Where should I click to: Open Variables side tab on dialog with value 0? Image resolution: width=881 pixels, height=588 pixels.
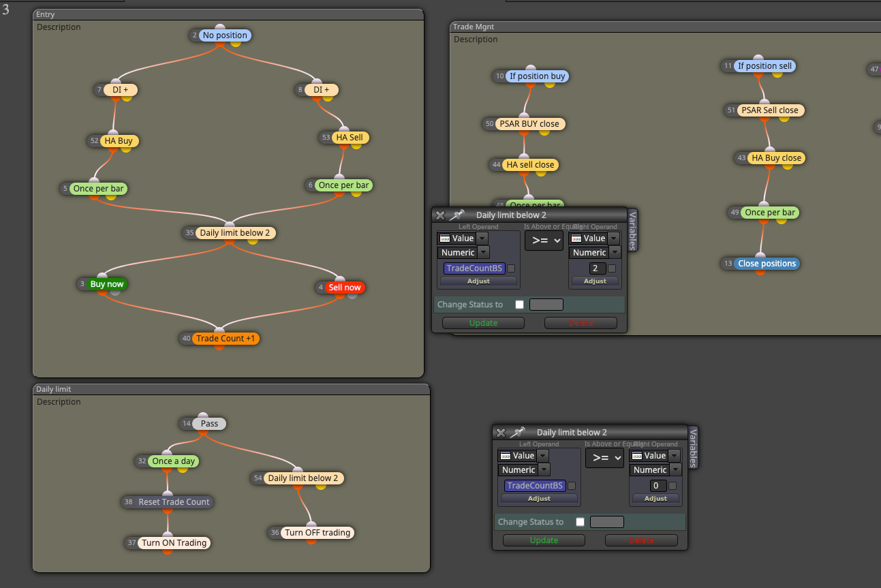pyautogui.click(x=693, y=448)
